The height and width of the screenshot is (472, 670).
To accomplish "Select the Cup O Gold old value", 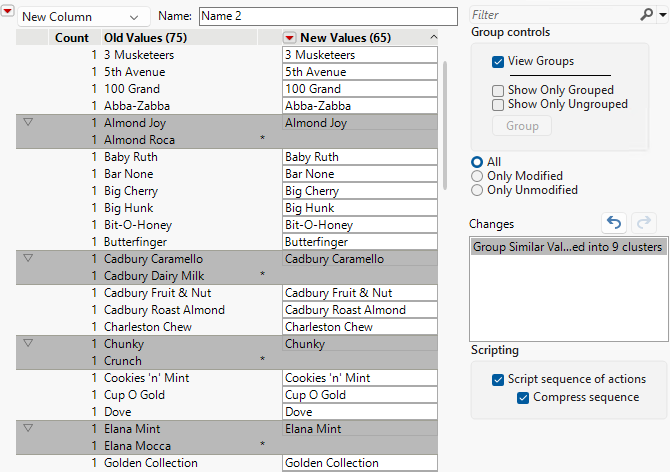I will 134,395.
